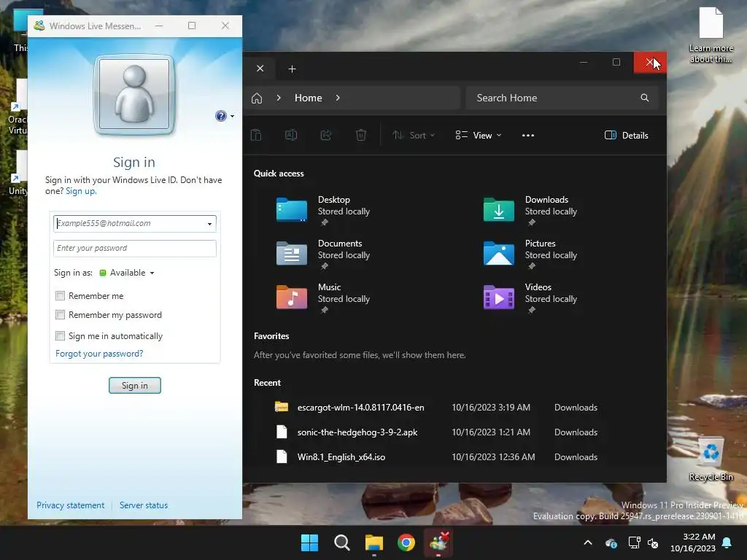
Task: Tick Sign me in automatically
Action: (x=60, y=335)
